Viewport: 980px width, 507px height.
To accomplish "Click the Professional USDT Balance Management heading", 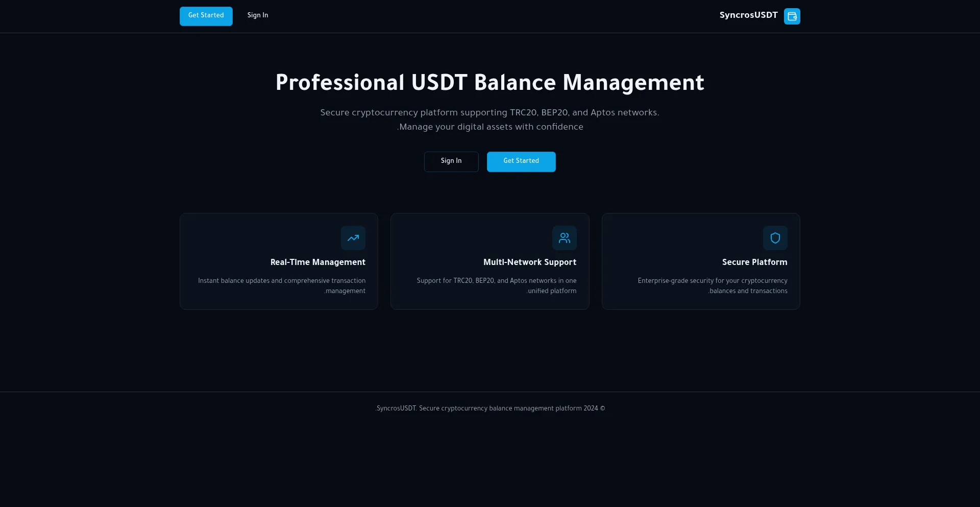I will tap(490, 83).
